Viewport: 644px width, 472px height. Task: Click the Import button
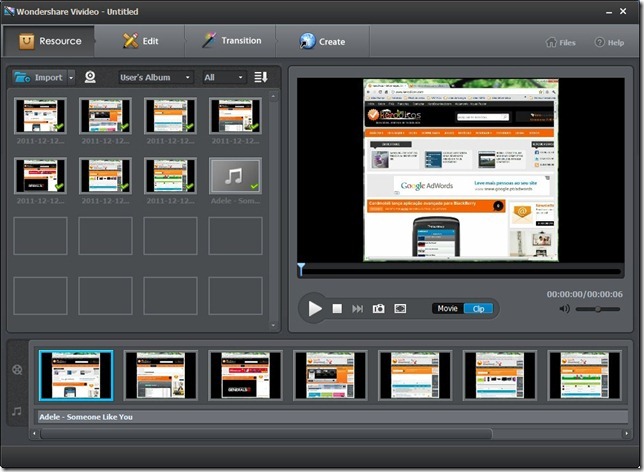(38, 77)
